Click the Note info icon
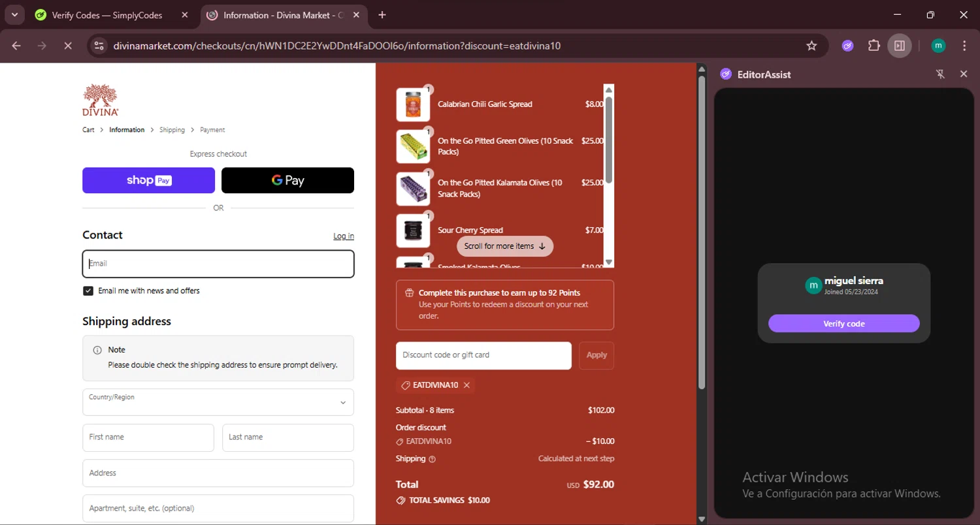Screen dimensions: 980x525 pyautogui.click(x=97, y=350)
